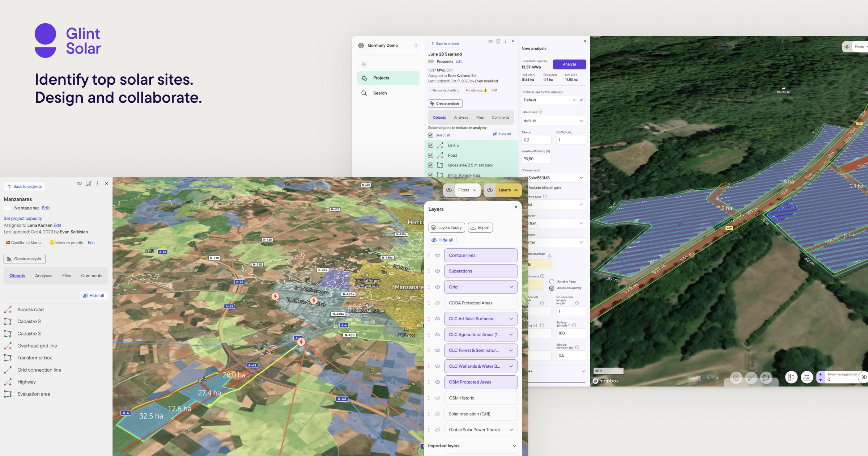Screen dimensions: 868x456
Task: Toggle visibility of the Contour lines layer
Action: (x=437, y=255)
